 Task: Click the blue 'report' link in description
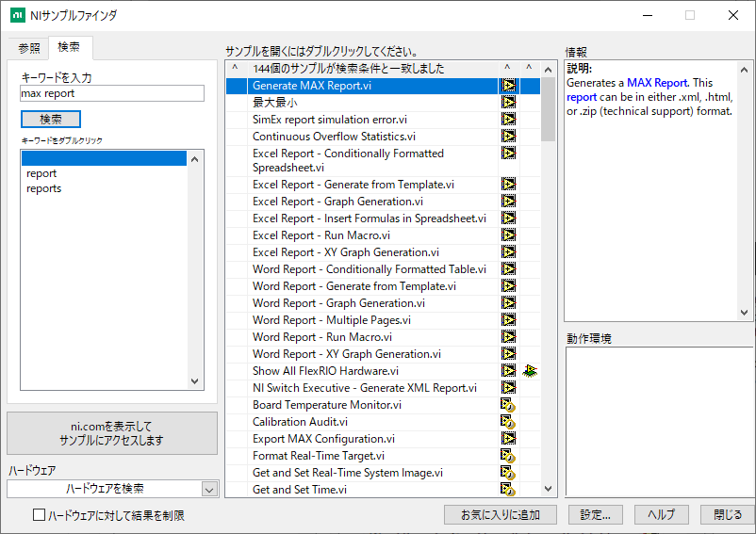pos(582,97)
